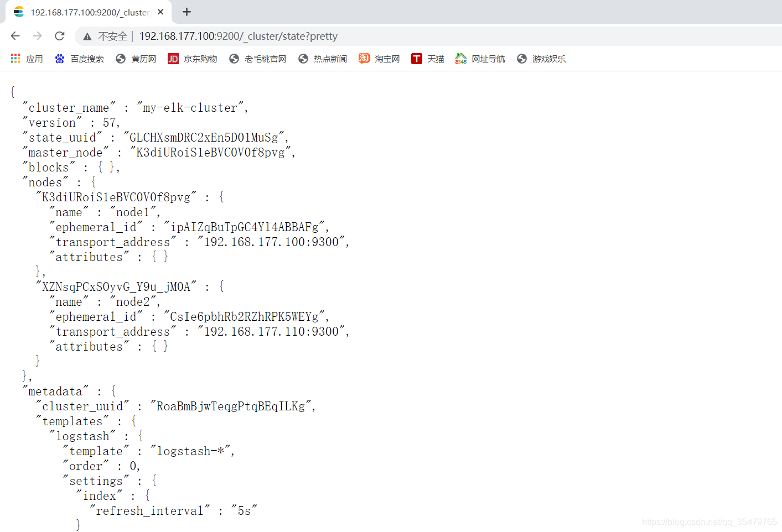Image resolution: width=782 pixels, height=532 pixels.
Task: Open 百度搜索 bookmark
Action: pyautogui.click(x=79, y=59)
